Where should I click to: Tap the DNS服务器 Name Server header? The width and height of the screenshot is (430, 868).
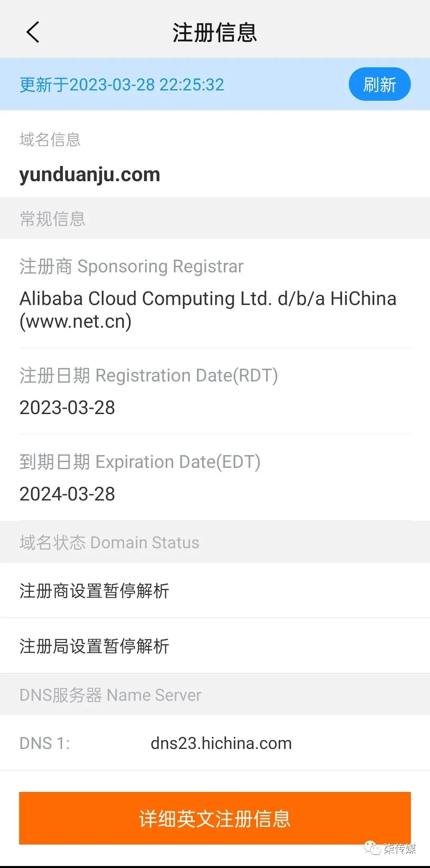110,695
